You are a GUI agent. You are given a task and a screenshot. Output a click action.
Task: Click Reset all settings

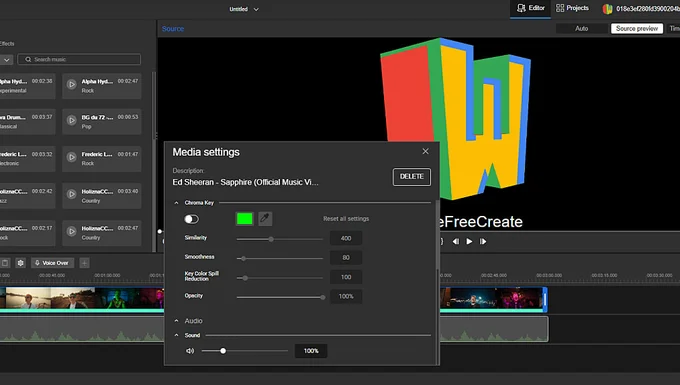pyautogui.click(x=346, y=219)
